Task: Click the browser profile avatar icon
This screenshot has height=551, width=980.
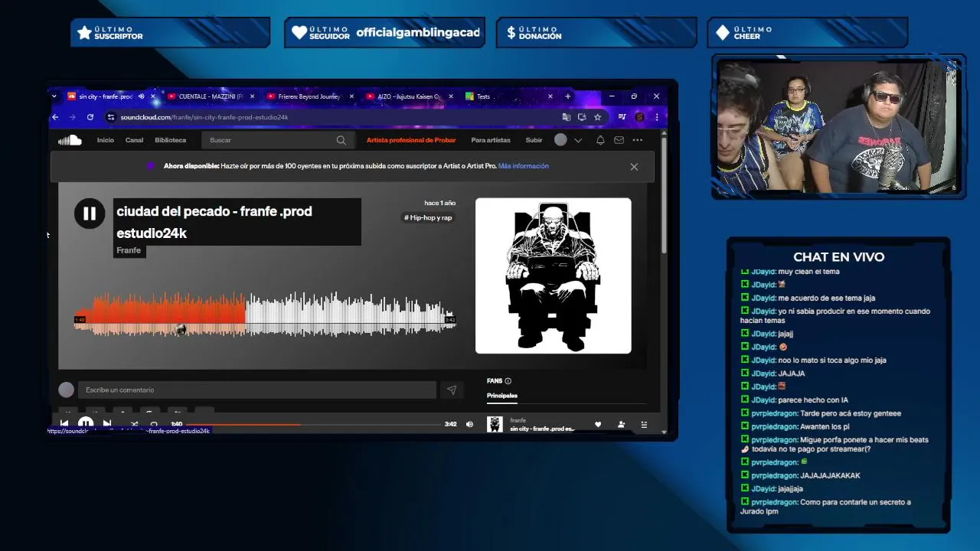Action: pos(639,117)
